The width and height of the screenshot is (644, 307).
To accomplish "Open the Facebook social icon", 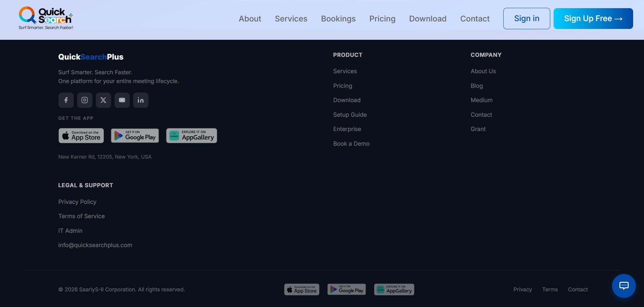I will (66, 100).
